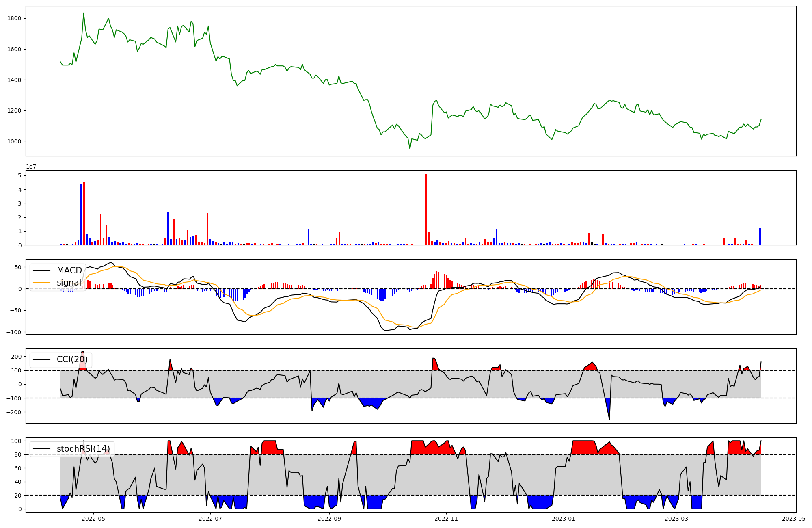Screen dimensions: 812x528
Task: Click the 1000 price axis tick label
Action: pyautogui.click(x=14, y=141)
